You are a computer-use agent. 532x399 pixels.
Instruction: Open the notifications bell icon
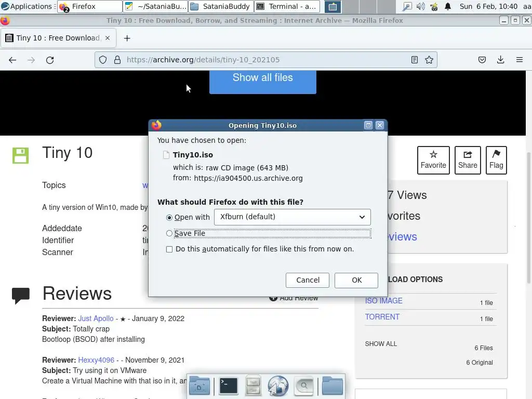point(448,6)
